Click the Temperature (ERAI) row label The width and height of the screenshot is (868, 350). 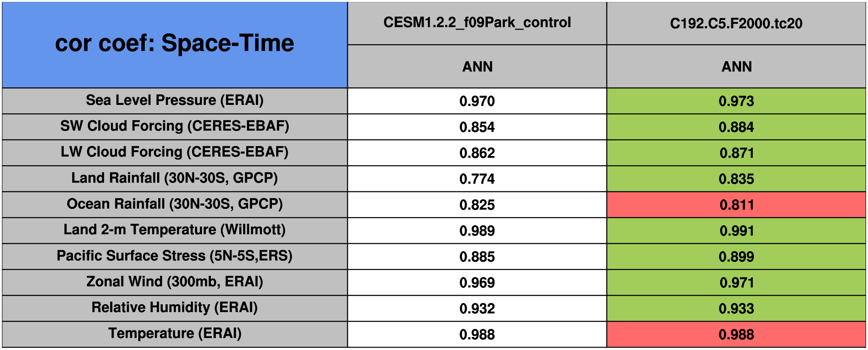coord(175,334)
